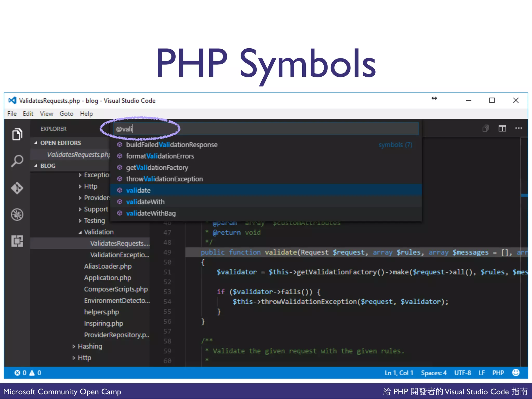Image resolution: width=532 pixels, height=399 pixels.
Task: Click the feedback smiley in the status bar
Action: [x=516, y=373]
